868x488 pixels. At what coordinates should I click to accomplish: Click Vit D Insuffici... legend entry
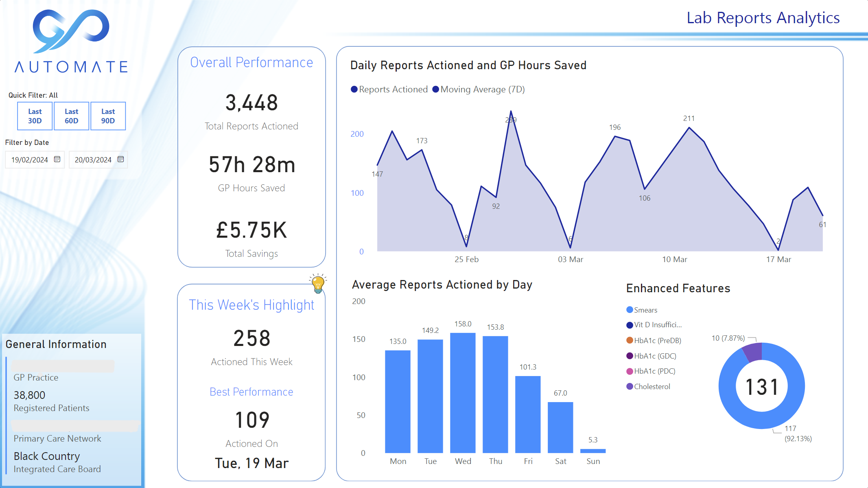point(657,325)
